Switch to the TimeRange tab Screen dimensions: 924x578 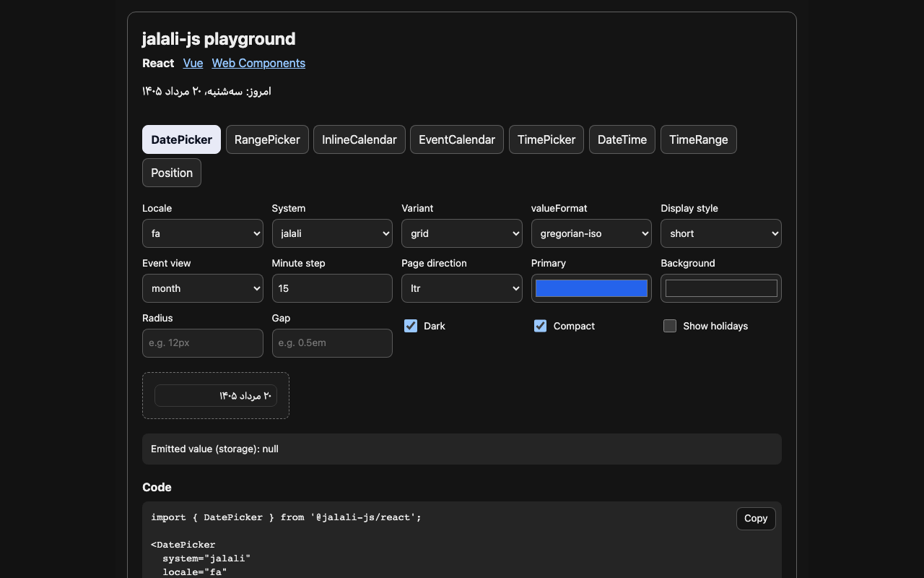(x=699, y=139)
